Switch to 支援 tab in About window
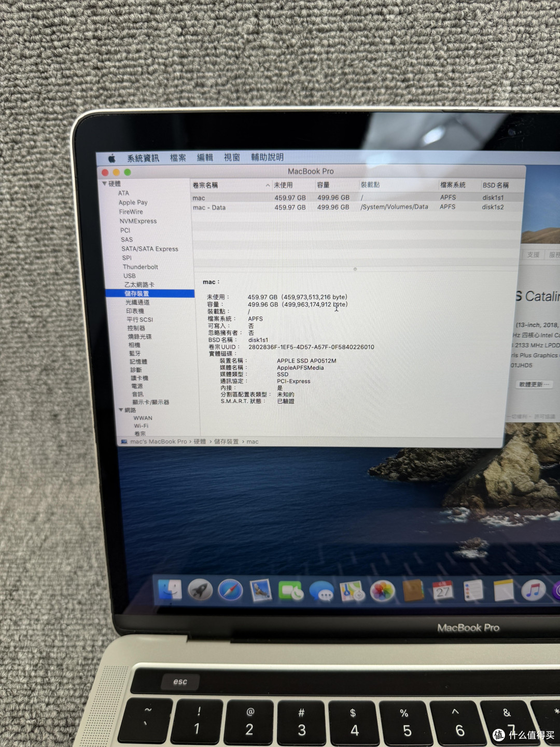This screenshot has width=560, height=747. click(533, 255)
